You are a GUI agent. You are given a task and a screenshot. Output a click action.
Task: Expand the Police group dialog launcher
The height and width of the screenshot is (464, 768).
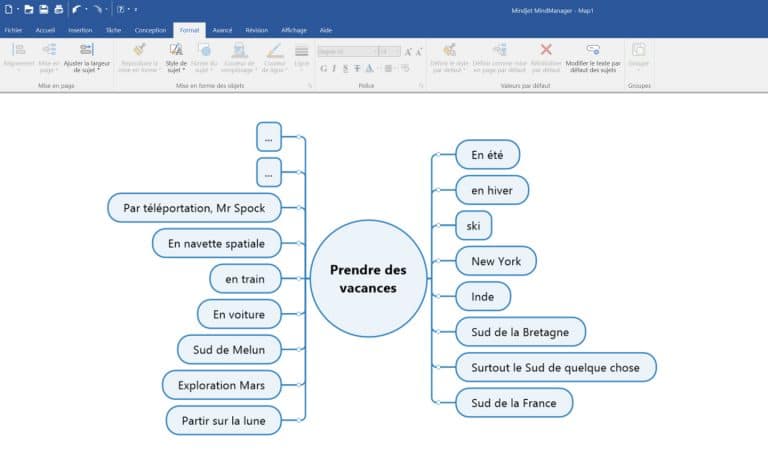421,86
